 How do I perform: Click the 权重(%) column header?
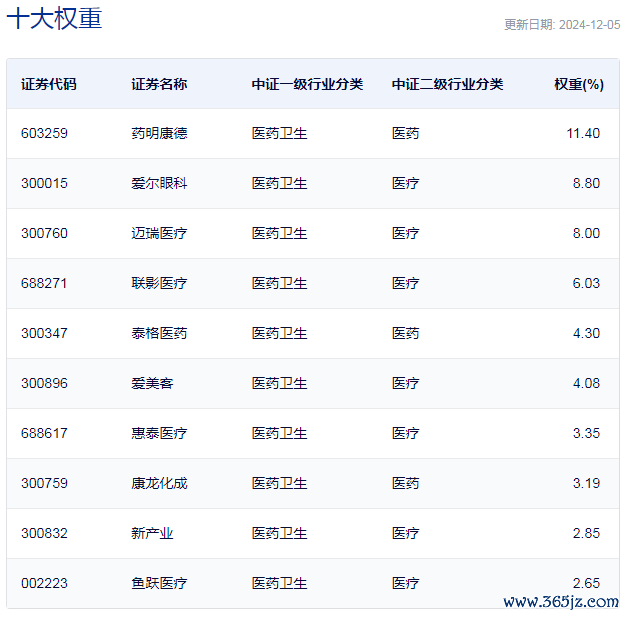click(x=579, y=84)
